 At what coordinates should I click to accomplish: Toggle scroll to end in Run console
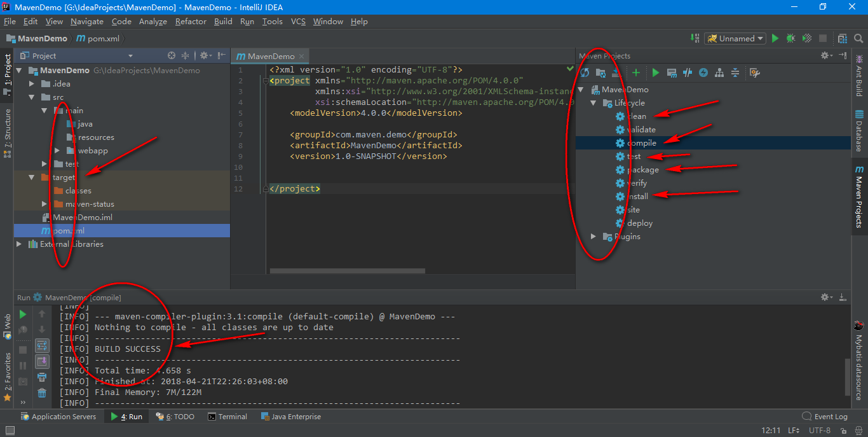42,361
